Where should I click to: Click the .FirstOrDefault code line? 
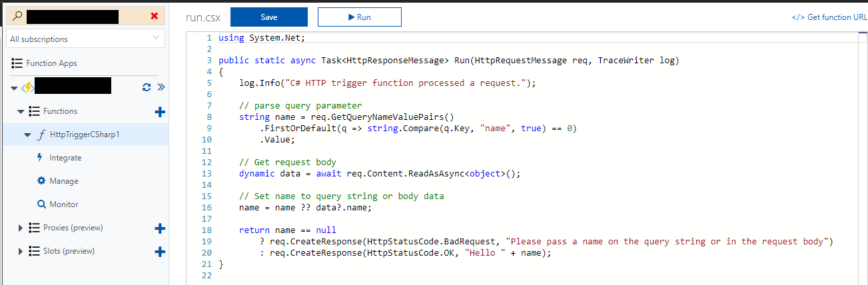point(418,129)
